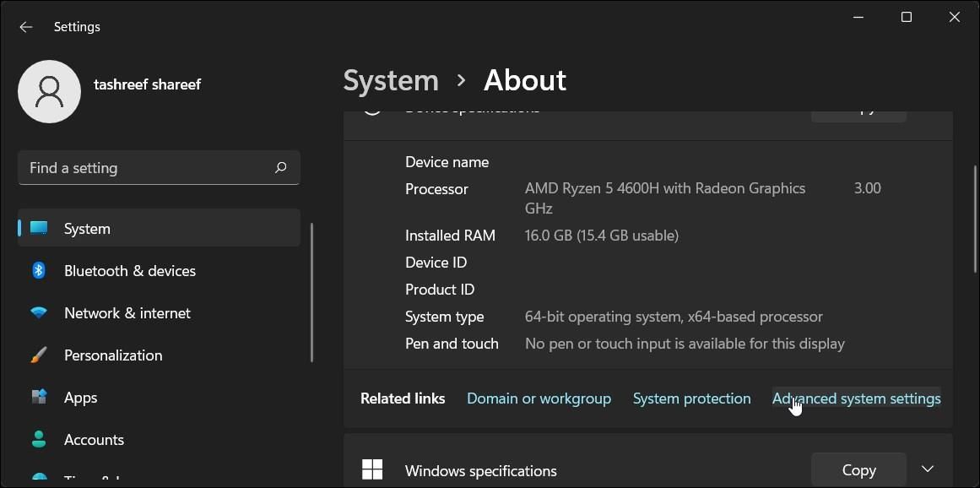
Task: Select the Personalization paintbrush icon
Action: coord(39,355)
